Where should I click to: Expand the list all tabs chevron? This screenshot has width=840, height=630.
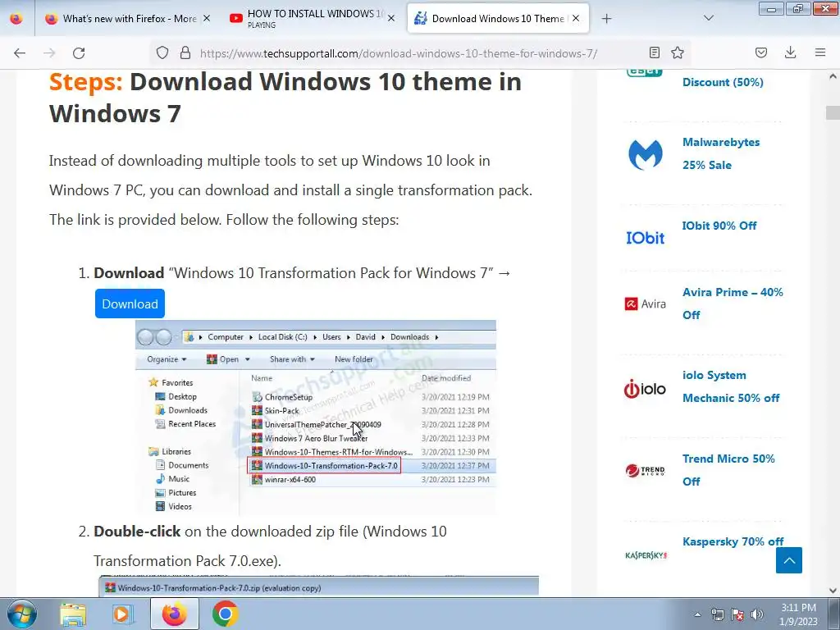coord(708,19)
